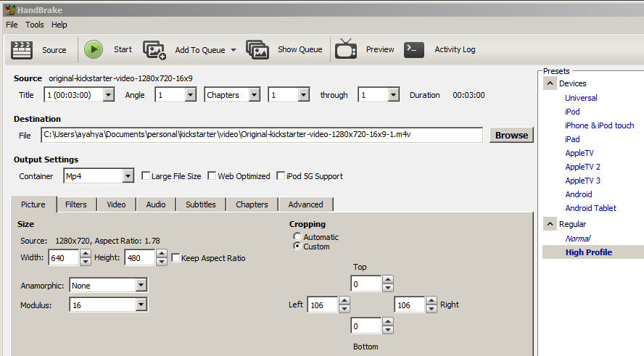Check the Keep Aspect Ratio box
Image resolution: width=644 pixels, height=356 pixels.
pyautogui.click(x=176, y=258)
